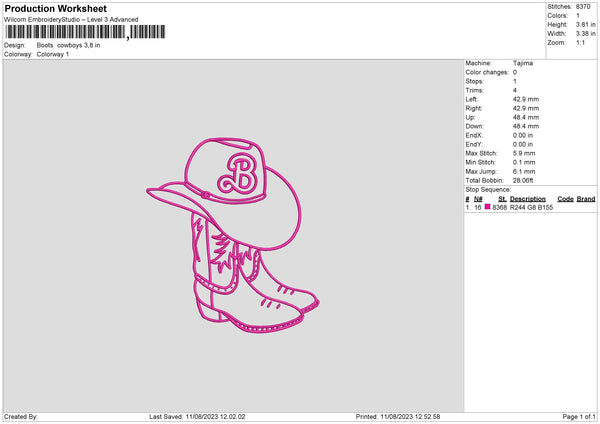
Task: Click the Max Stitch value 5.9 mm
Action: coord(524,153)
